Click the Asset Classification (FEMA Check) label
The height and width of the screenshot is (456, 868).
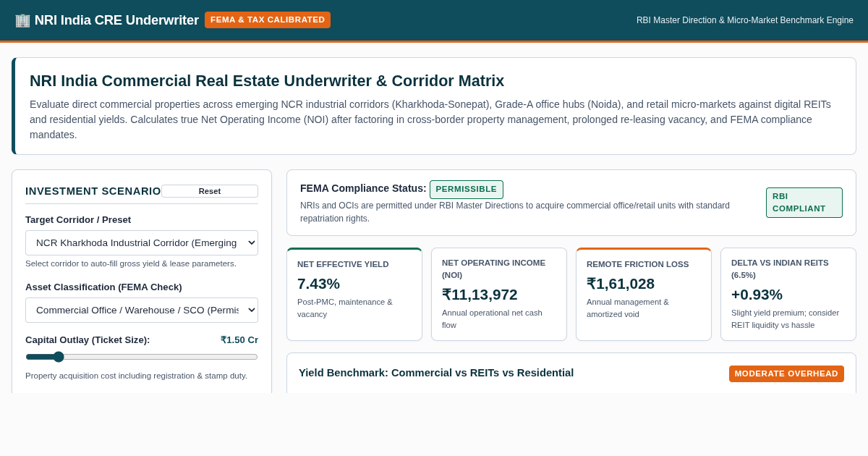click(x=103, y=287)
